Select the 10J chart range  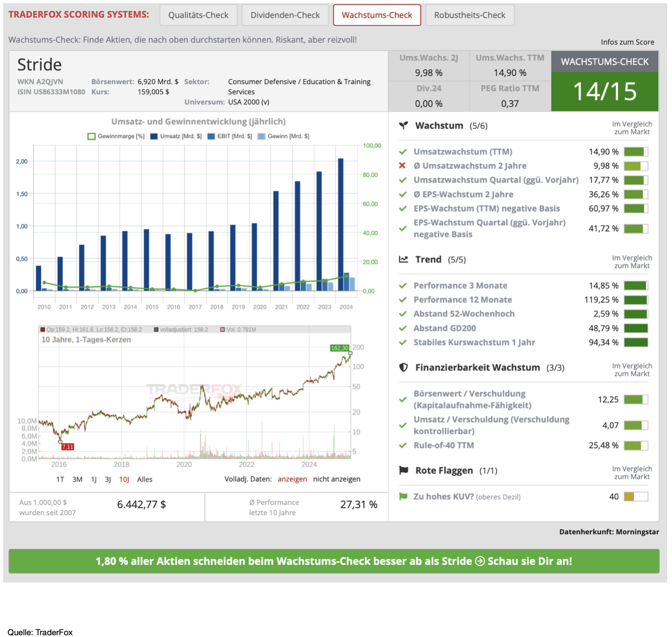pos(124,479)
